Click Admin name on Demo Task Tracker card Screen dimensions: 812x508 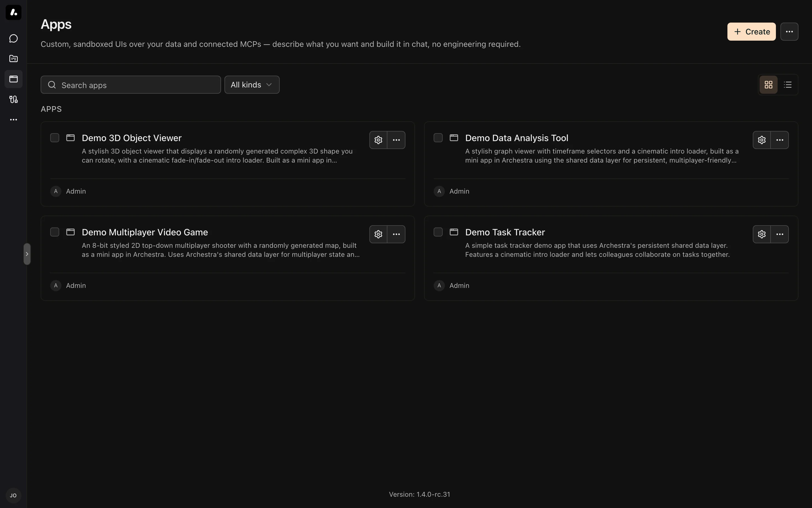point(459,286)
